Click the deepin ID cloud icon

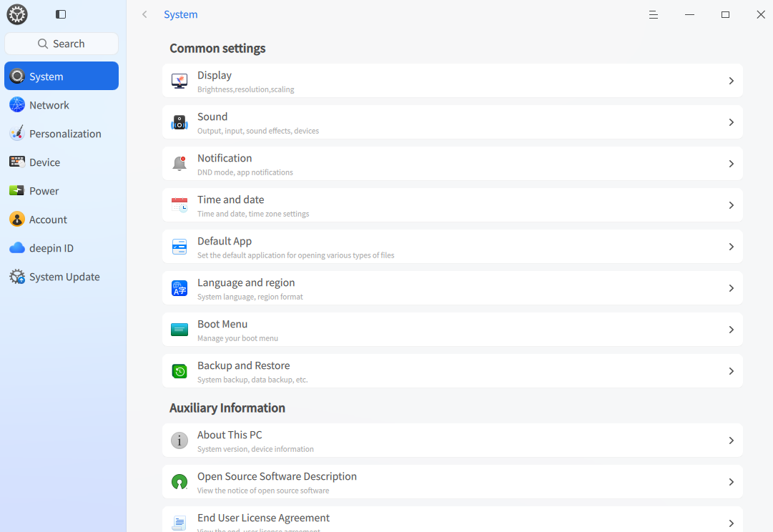point(17,247)
